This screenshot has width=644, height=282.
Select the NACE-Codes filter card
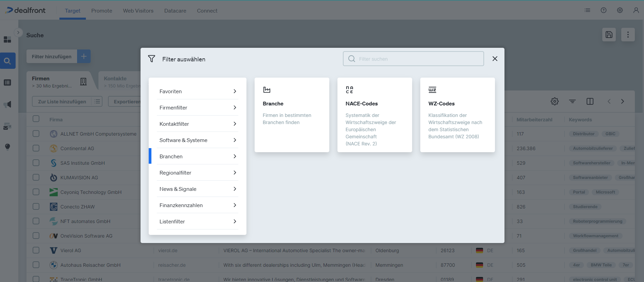click(x=374, y=115)
